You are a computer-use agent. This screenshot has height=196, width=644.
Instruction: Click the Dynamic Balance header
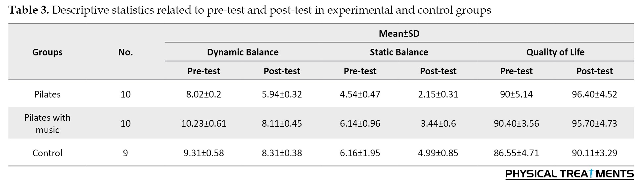pos(243,52)
